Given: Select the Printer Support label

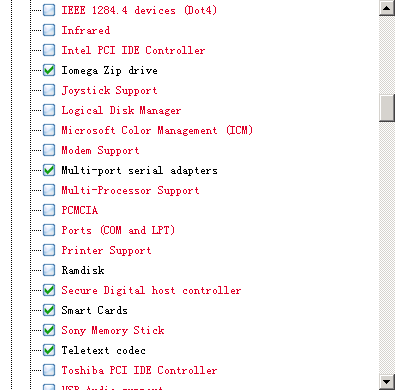Looking at the screenshot, I should (x=106, y=250).
